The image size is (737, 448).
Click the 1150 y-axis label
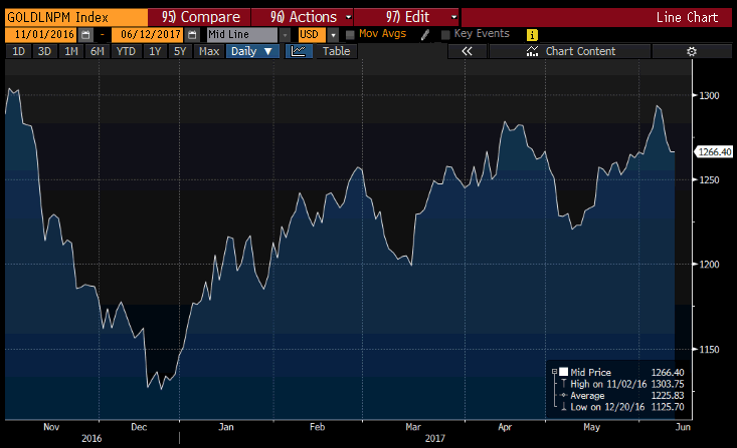pos(709,349)
